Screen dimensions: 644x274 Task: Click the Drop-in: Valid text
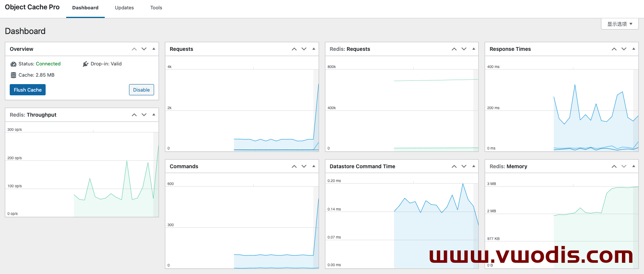tap(106, 64)
